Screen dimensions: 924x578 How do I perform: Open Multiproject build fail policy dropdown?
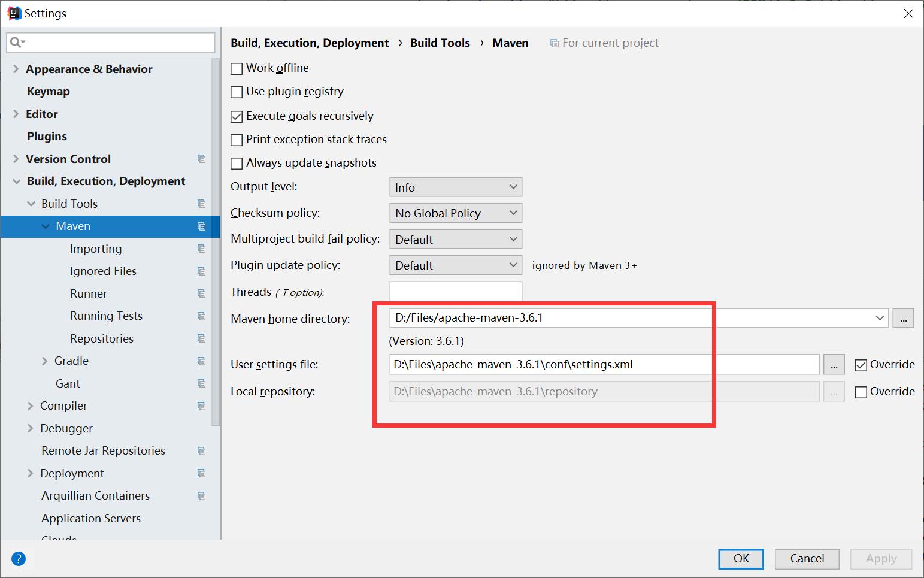tap(456, 239)
